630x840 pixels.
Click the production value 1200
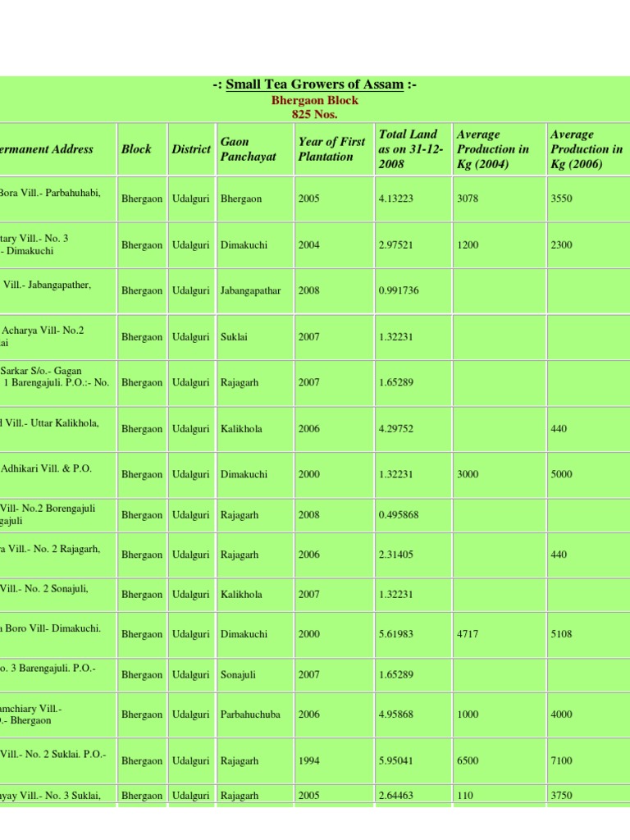(467, 244)
